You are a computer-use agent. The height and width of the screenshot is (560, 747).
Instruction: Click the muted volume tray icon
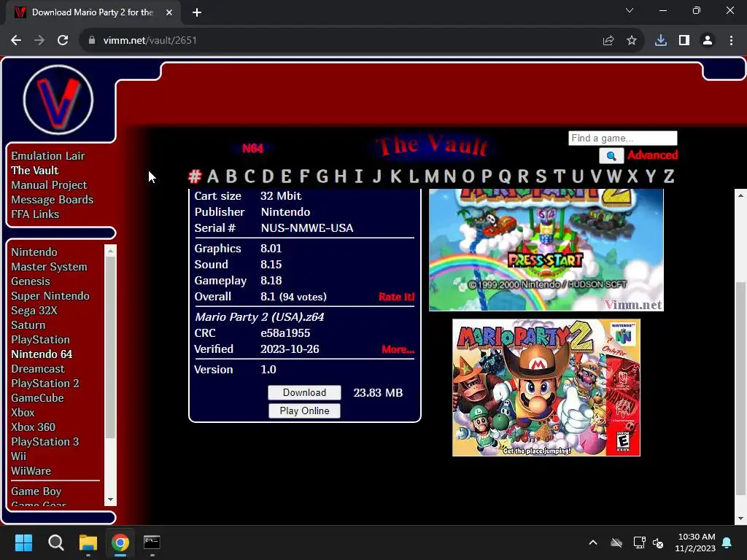click(658, 542)
